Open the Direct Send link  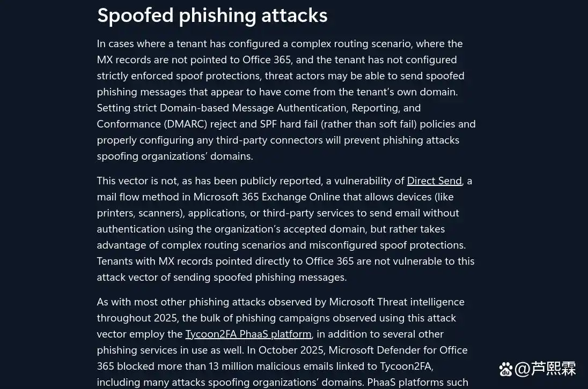click(x=434, y=181)
